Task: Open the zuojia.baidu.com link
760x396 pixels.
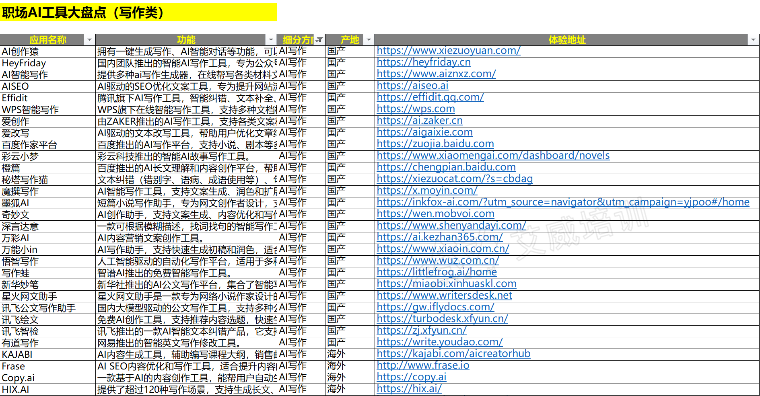Action: coord(435,144)
